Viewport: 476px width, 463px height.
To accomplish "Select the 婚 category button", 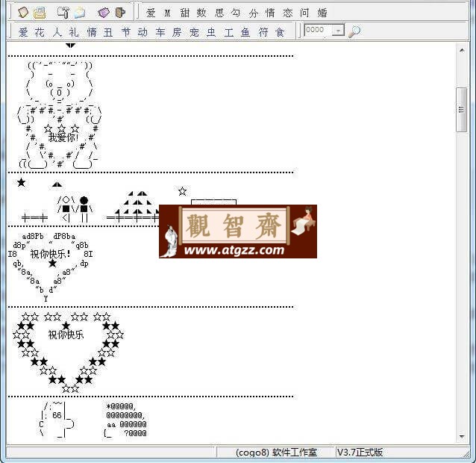I will [x=322, y=13].
